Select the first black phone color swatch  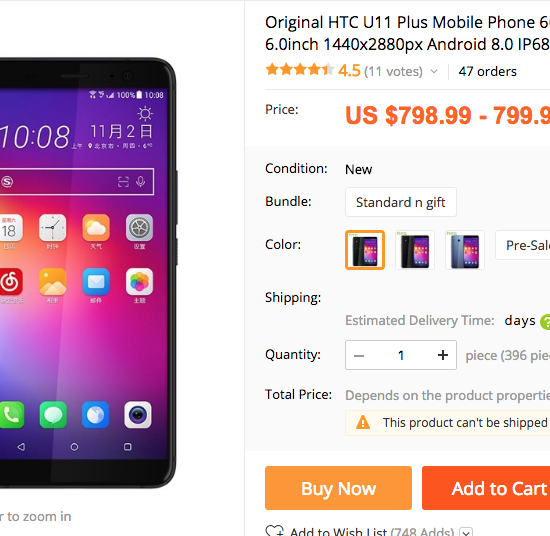coord(365,250)
